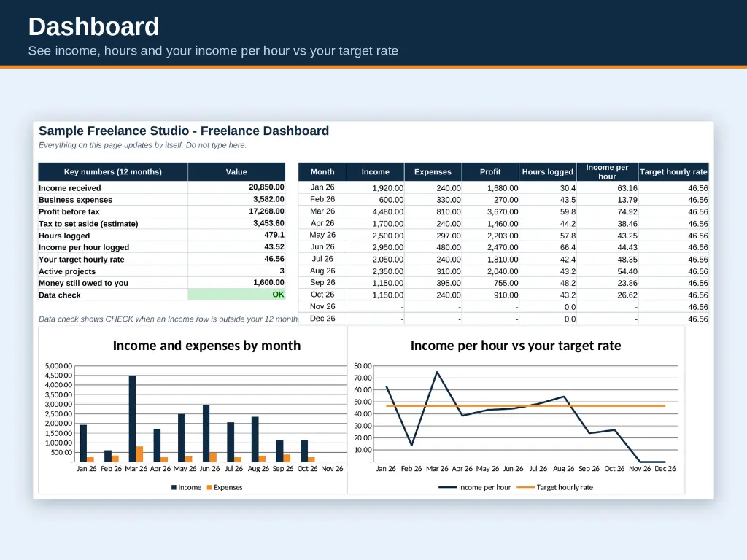The image size is (747, 560).
Task: Select the "Hours logged" column header
Action: pos(548,172)
